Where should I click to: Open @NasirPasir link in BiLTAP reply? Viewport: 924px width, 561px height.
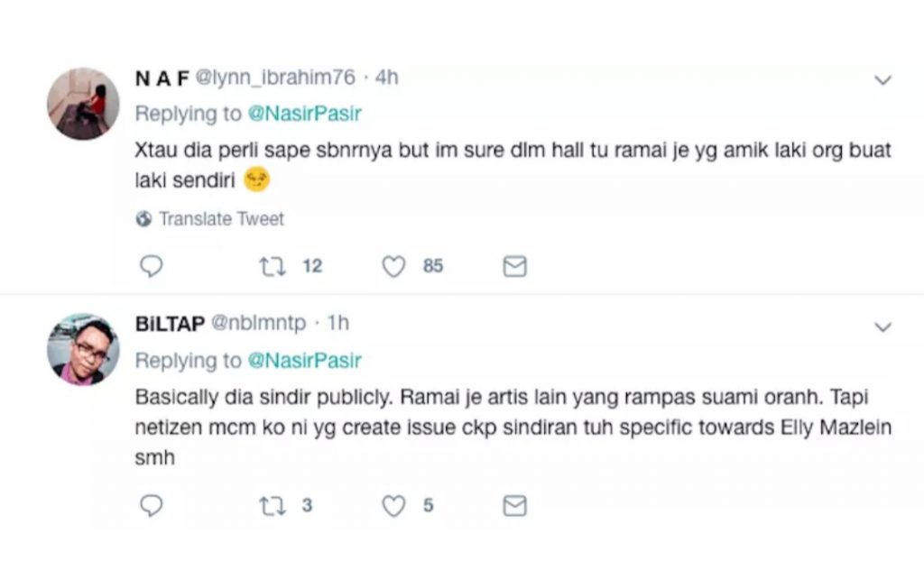click(303, 361)
